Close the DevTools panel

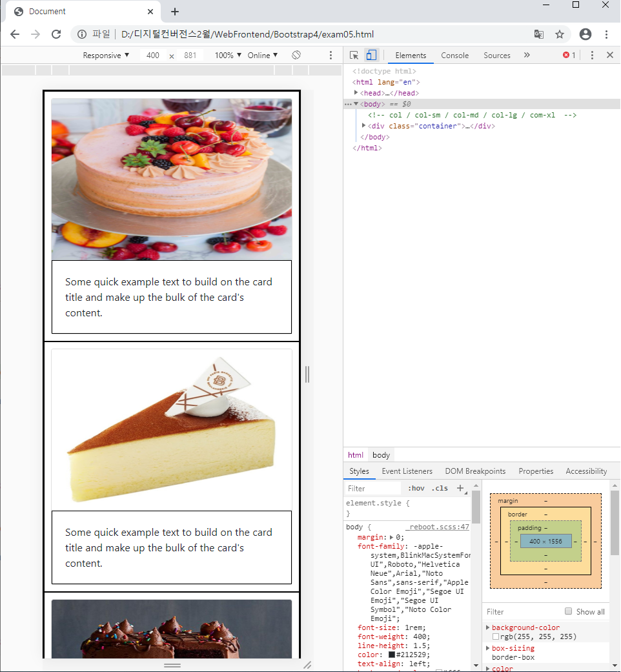pyautogui.click(x=610, y=55)
